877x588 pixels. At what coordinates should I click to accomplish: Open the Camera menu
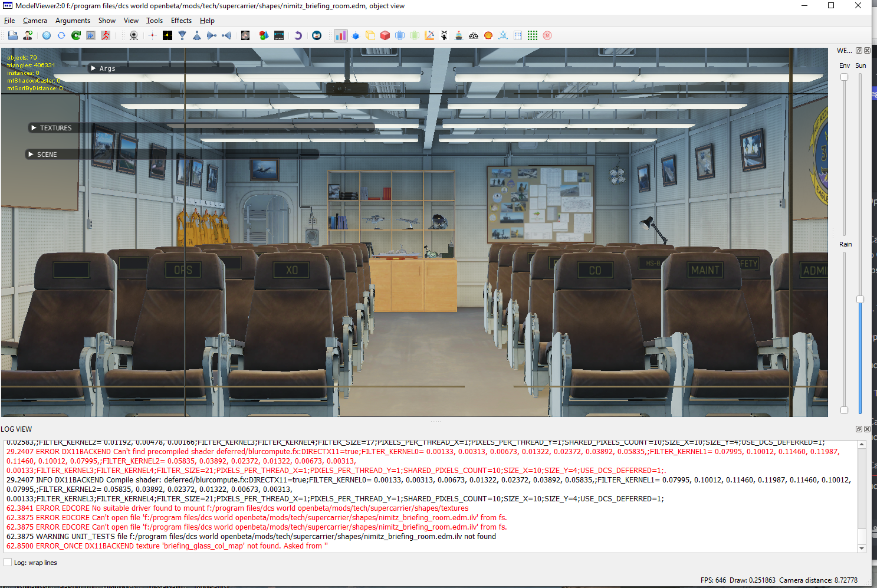pos(35,21)
